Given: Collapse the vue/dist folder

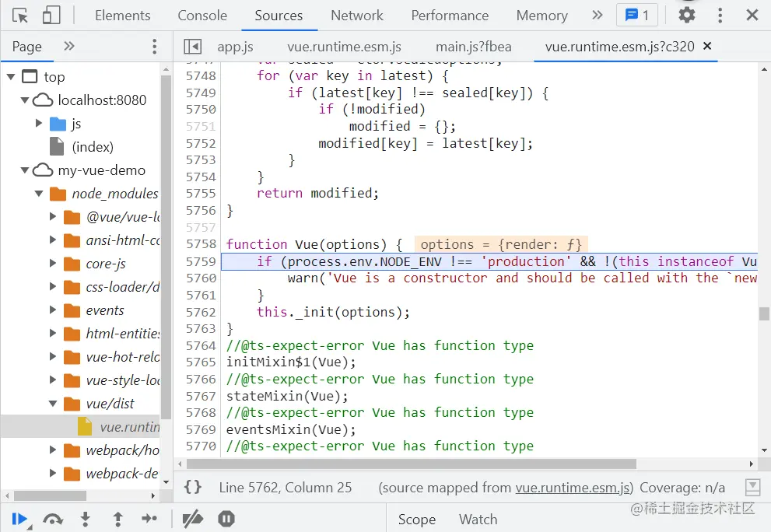Looking at the screenshot, I should point(53,403).
